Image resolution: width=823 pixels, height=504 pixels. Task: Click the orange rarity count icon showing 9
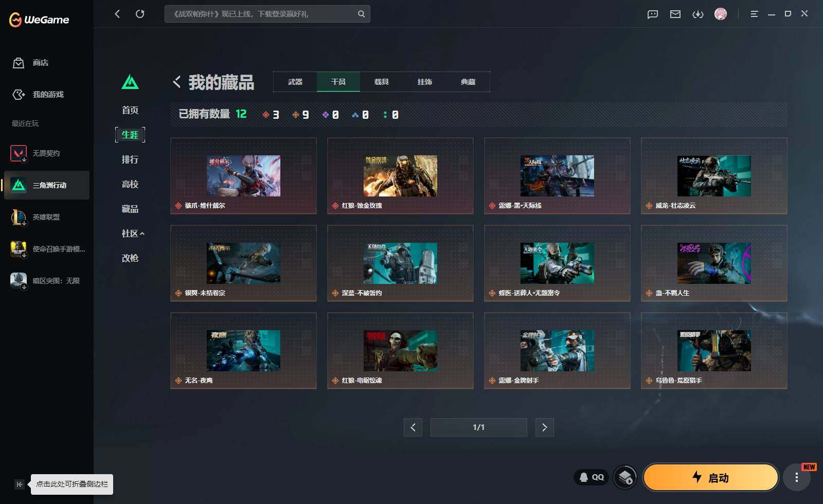click(x=296, y=115)
